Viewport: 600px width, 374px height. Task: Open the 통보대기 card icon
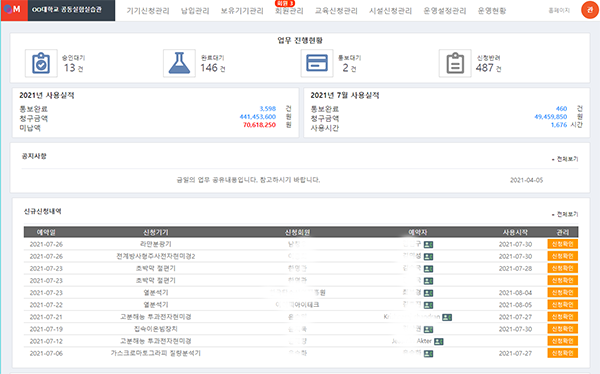[317, 64]
